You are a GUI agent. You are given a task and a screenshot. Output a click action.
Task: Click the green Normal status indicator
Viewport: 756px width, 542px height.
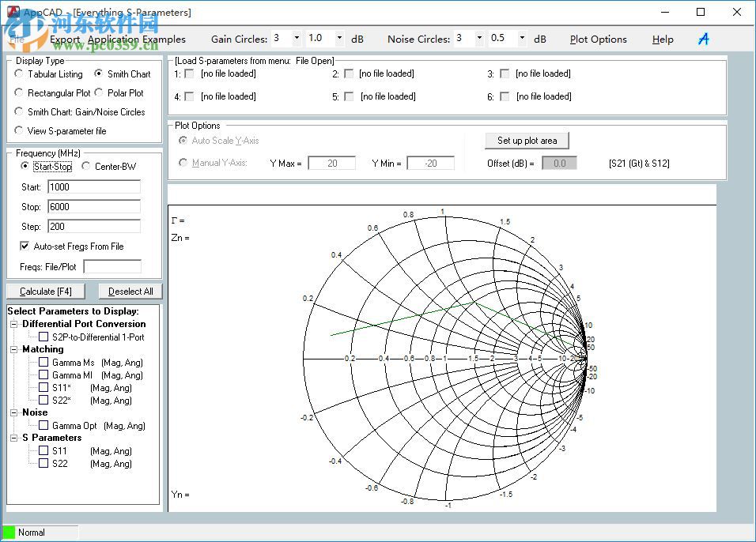[x=11, y=532]
